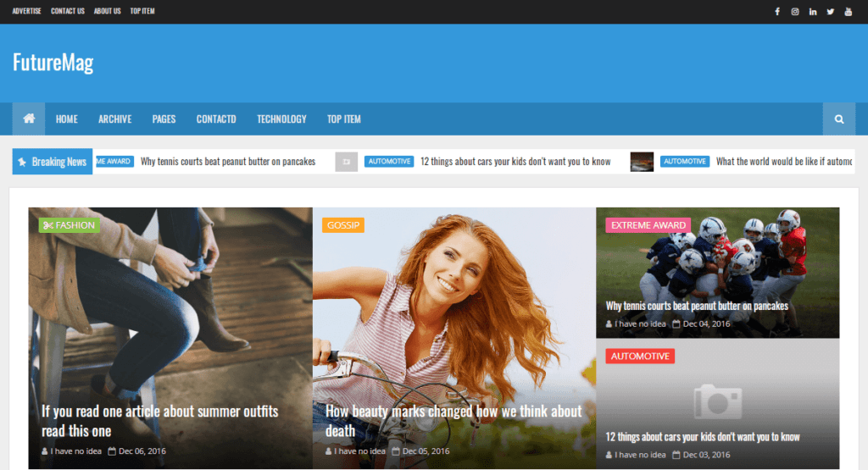Image resolution: width=868 pixels, height=470 pixels.
Task: Click the Breaking News label
Action: pos(53,162)
